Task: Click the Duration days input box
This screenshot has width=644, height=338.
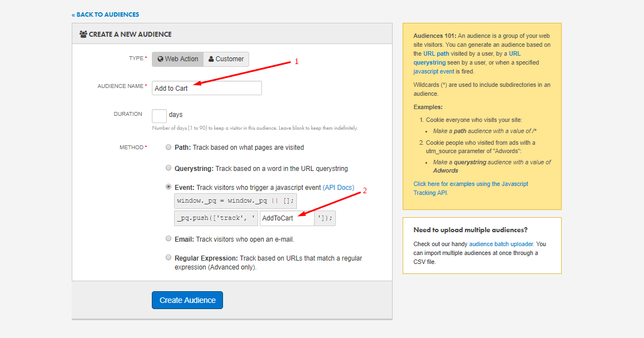Action: tap(159, 116)
